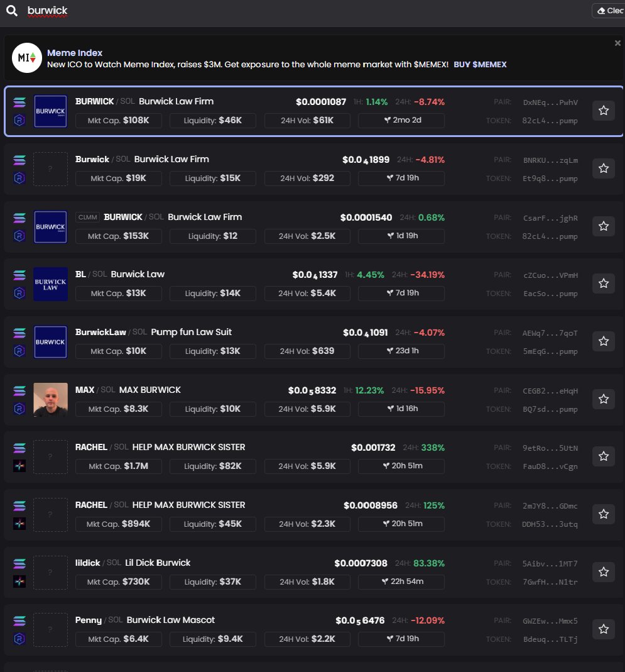625x672 pixels.
Task: Click token address FauD8...vCgn
Action: (550, 466)
